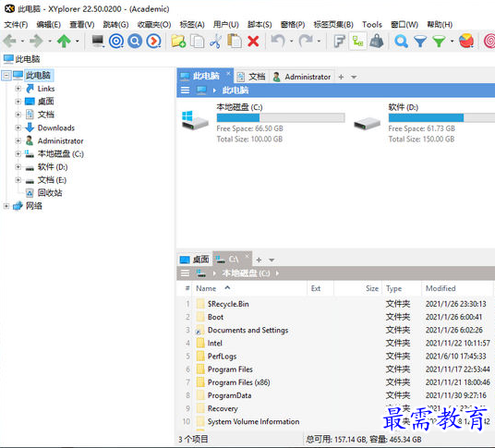
Task: Click the Copy icon in toolbar
Action: 198,41
